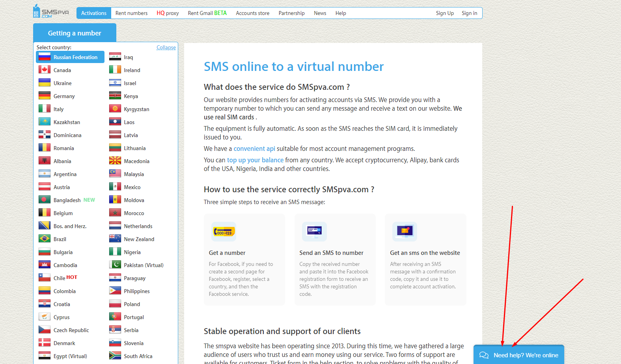This screenshot has height=364, width=621.
Task: Select the Albania flag icon
Action: click(45, 161)
